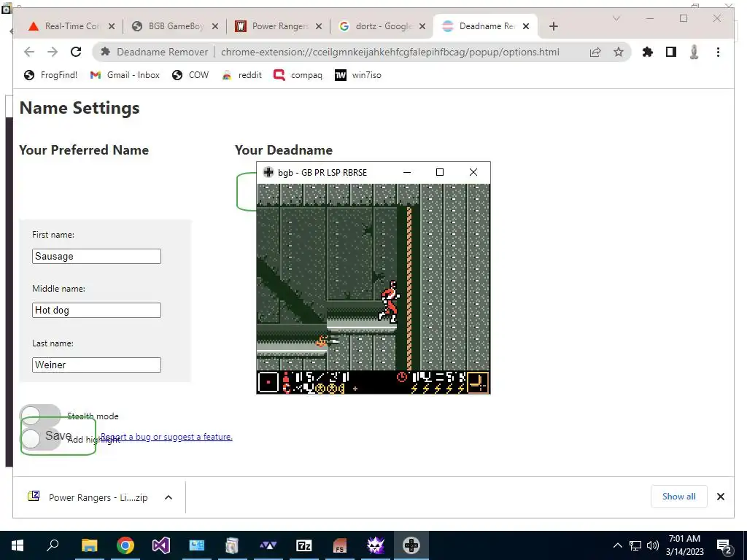The width and height of the screenshot is (747, 560).
Task: Open Report a bug or suggest a feature link
Action: click(x=166, y=437)
